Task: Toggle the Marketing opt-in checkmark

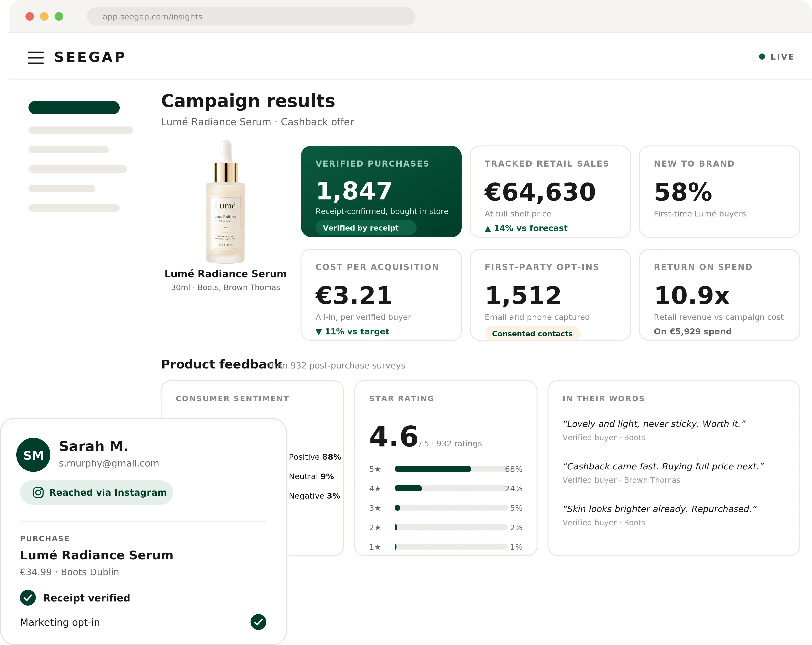Action: (258, 622)
